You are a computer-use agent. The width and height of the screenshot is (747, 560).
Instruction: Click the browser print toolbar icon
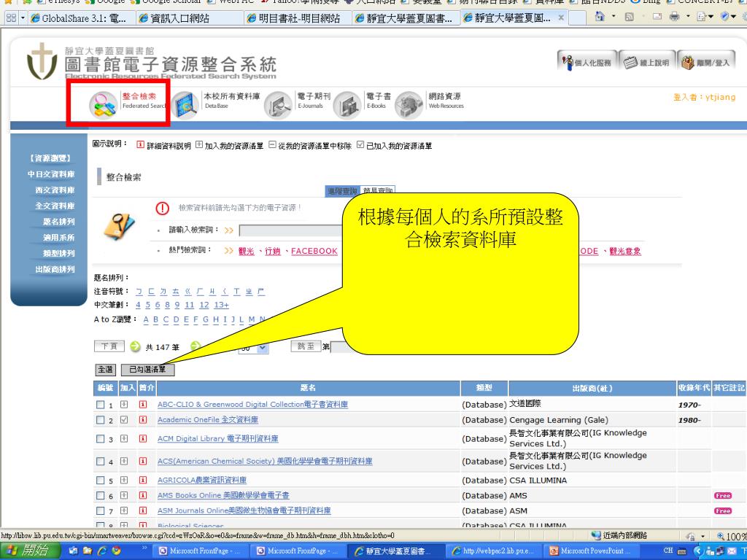(674, 17)
